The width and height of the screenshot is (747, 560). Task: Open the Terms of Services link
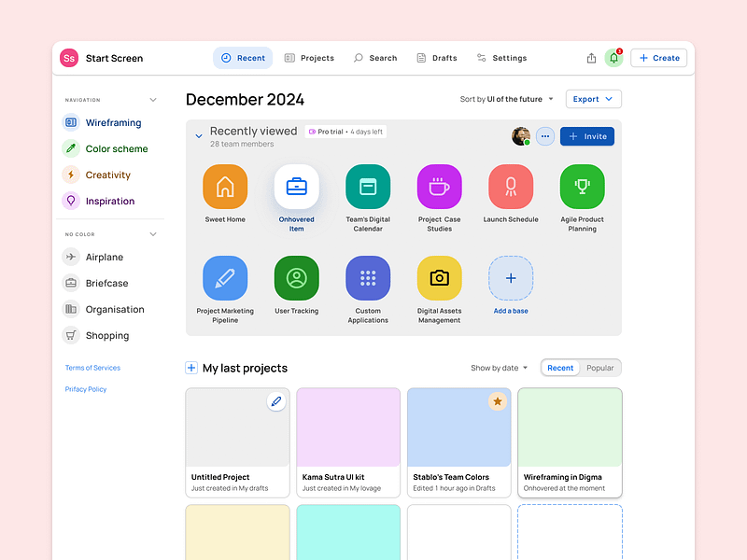[x=92, y=368]
